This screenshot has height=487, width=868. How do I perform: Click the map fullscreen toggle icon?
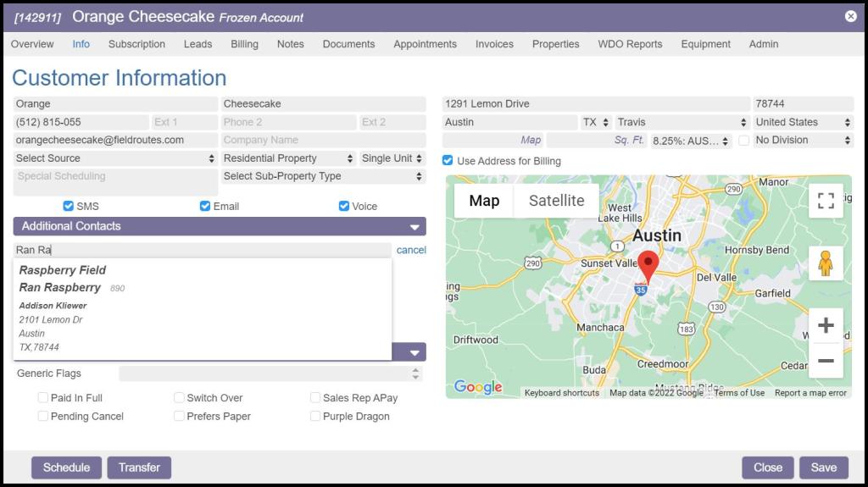pyautogui.click(x=826, y=201)
